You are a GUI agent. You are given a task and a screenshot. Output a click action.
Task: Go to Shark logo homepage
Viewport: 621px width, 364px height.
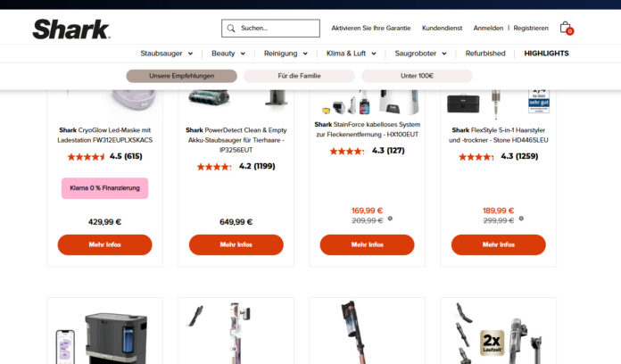click(x=71, y=29)
